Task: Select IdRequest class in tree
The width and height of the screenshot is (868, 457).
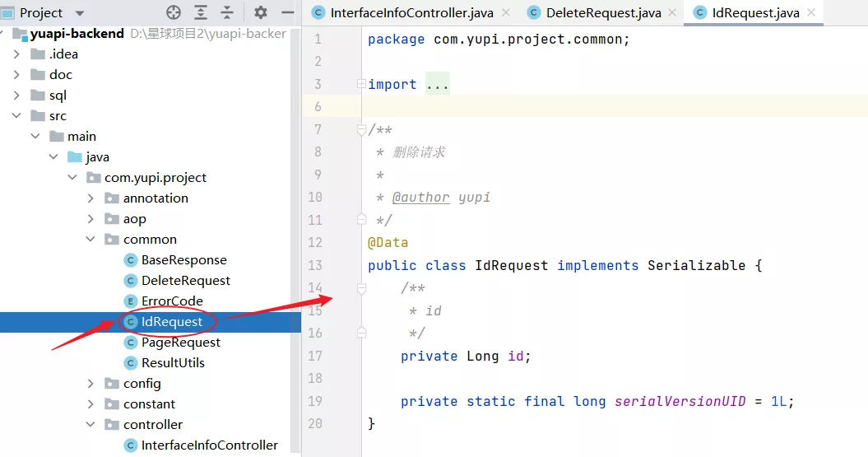Action: (172, 322)
